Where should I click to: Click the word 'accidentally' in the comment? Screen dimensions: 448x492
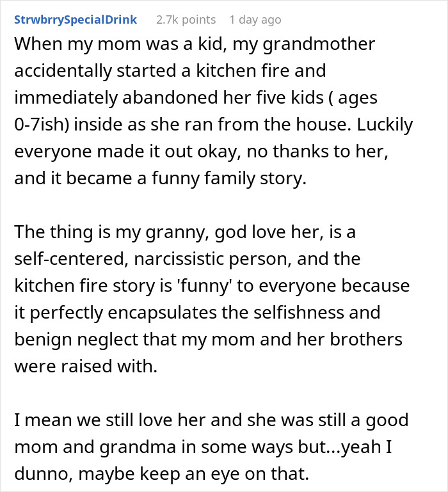pos(63,71)
